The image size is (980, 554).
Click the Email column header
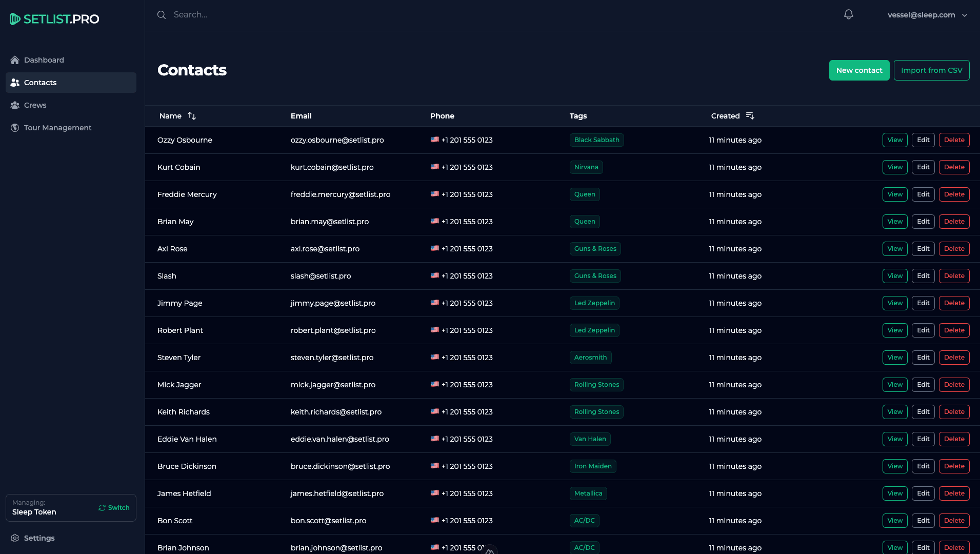point(301,116)
